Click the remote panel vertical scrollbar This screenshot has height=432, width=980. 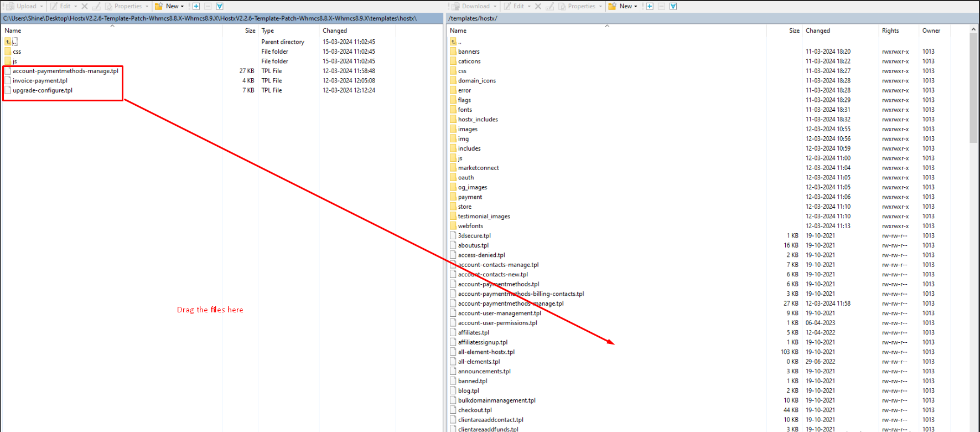tap(973, 89)
